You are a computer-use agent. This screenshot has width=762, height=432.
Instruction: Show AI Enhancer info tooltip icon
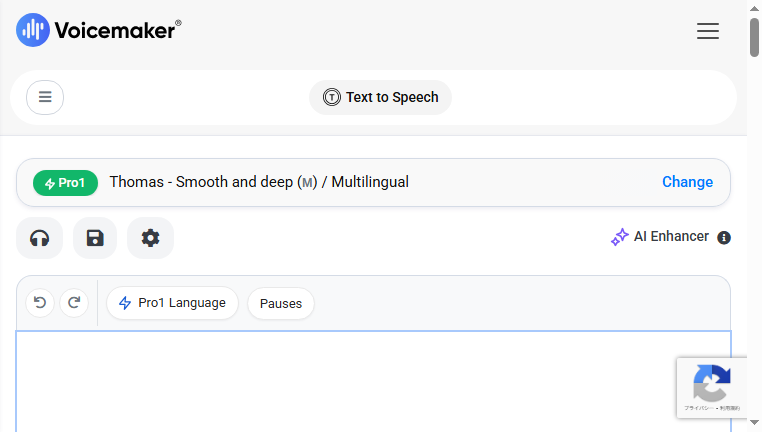tap(724, 238)
